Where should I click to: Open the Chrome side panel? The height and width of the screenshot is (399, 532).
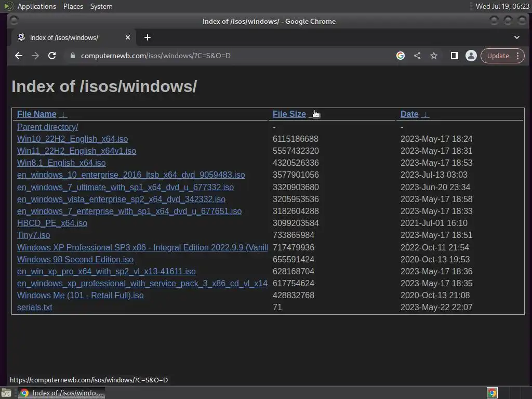(454, 56)
